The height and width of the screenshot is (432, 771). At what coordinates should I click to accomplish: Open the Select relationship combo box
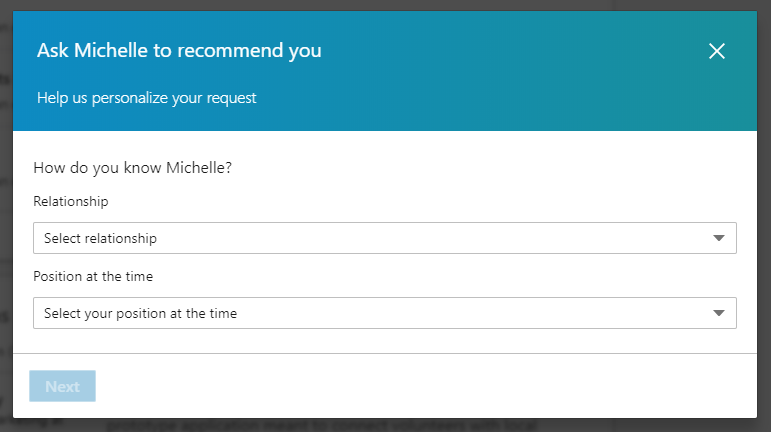tap(384, 239)
